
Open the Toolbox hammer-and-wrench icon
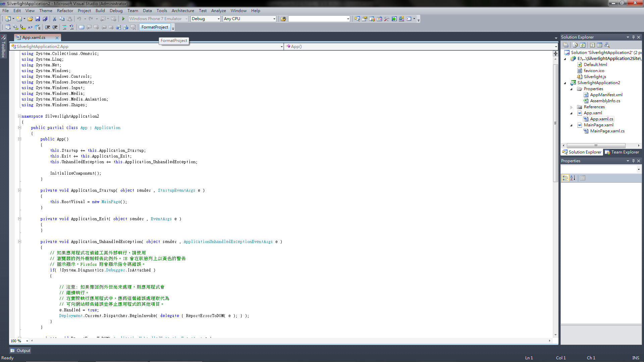(387, 19)
